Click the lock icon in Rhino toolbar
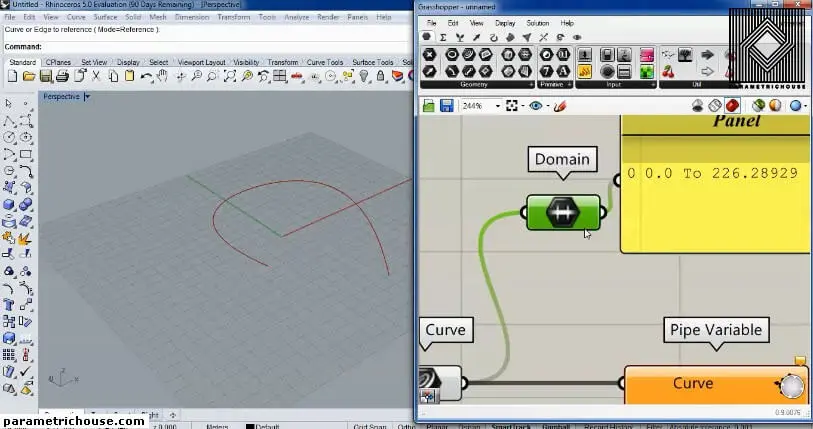Screen dimensions: 813x429 click(x=381, y=76)
